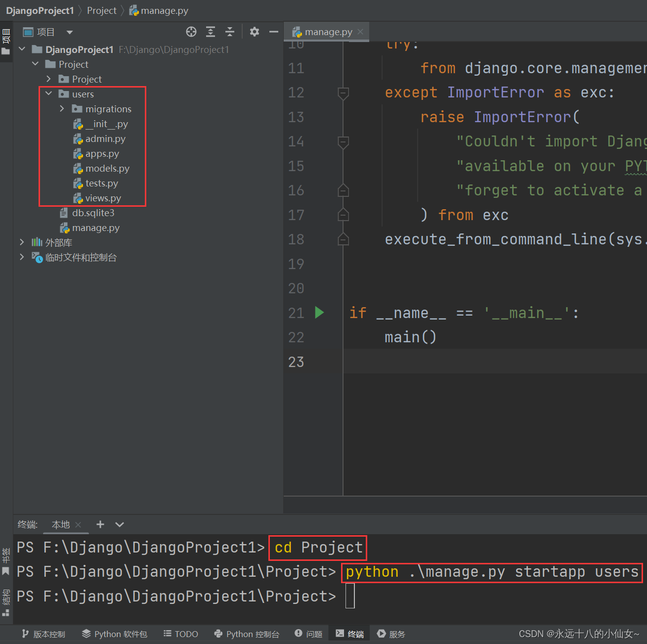Click the empty line 23 in the editor
The image size is (647, 644).
tap(495, 362)
